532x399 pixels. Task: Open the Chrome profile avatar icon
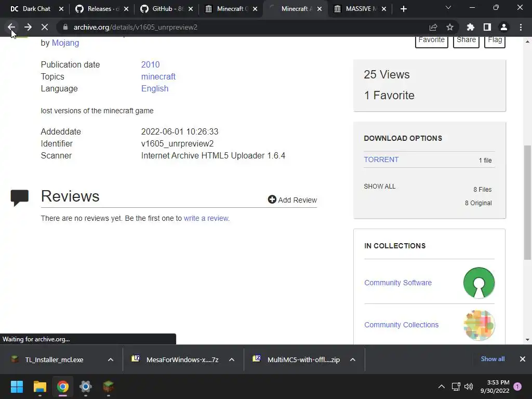[x=504, y=27]
